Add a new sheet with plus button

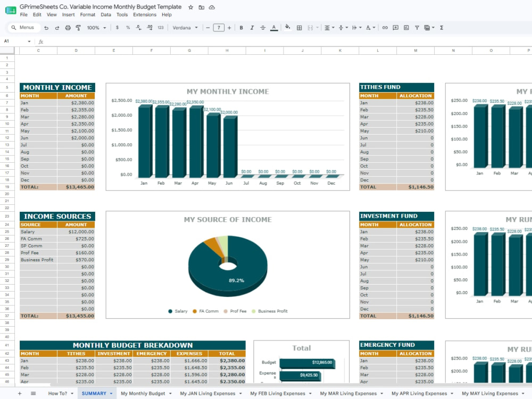20,393
